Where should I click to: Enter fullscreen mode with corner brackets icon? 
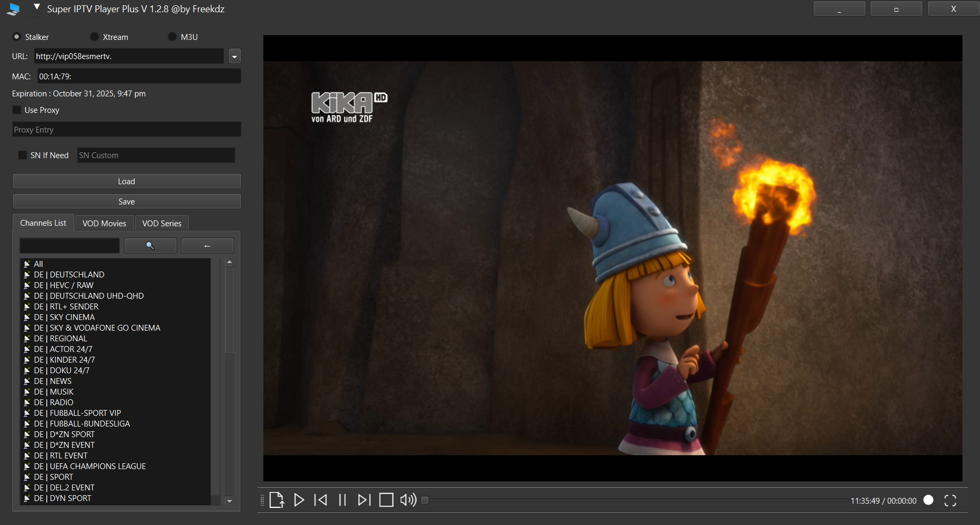[950, 501]
